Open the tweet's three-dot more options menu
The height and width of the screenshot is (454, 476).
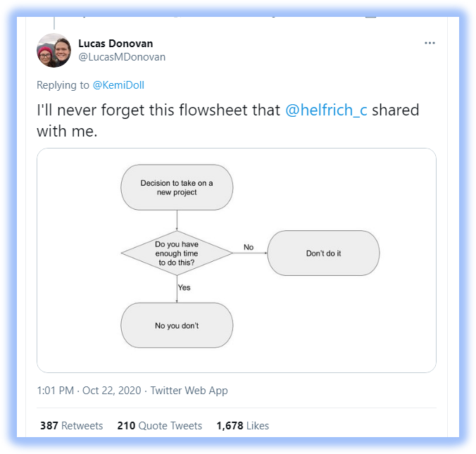[430, 43]
